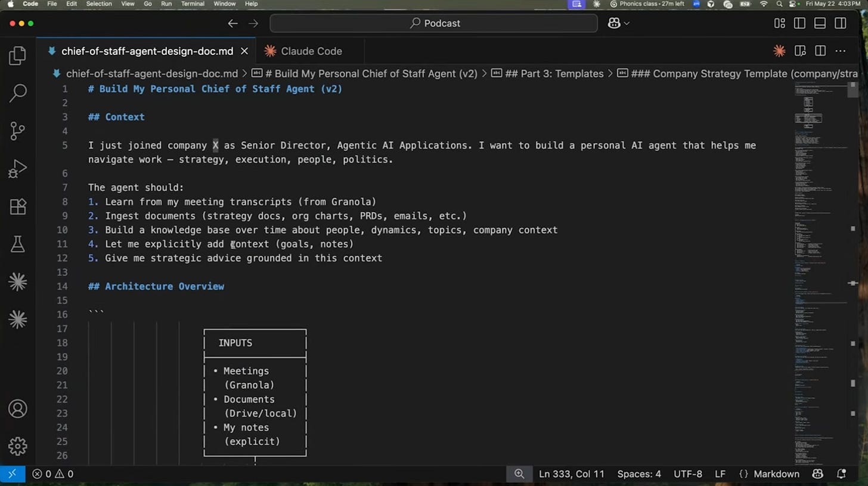This screenshot has width=868, height=486.
Task: Open the Run and Debug view
Action: 18,169
